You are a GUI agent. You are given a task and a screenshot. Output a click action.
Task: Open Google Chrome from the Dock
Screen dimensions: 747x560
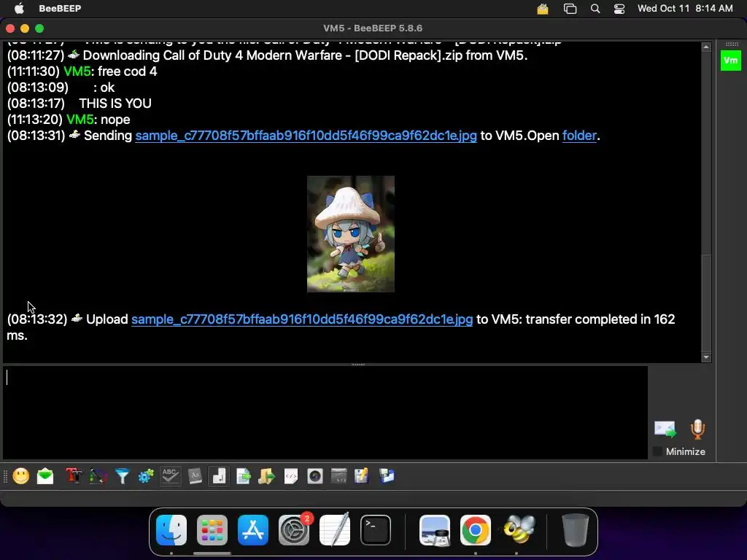tap(476, 529)
